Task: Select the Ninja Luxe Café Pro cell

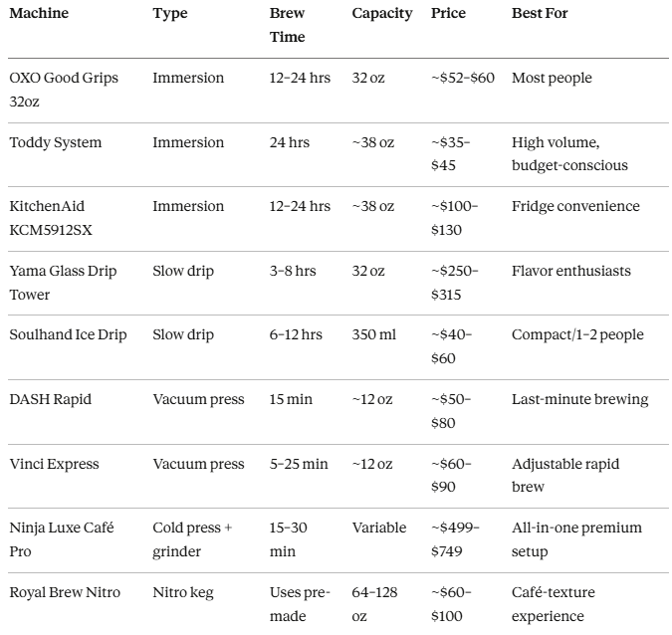Action: pos(61,539)
